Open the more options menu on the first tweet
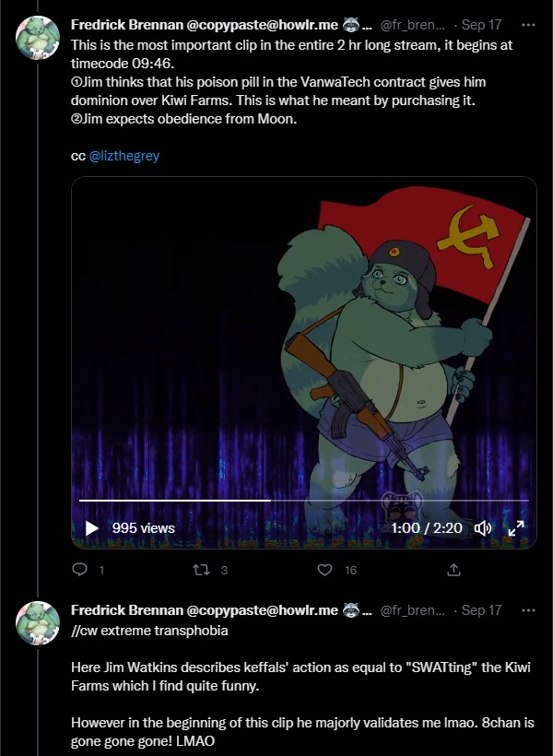The width and height of the screenshot is (553, 756). 528,25
